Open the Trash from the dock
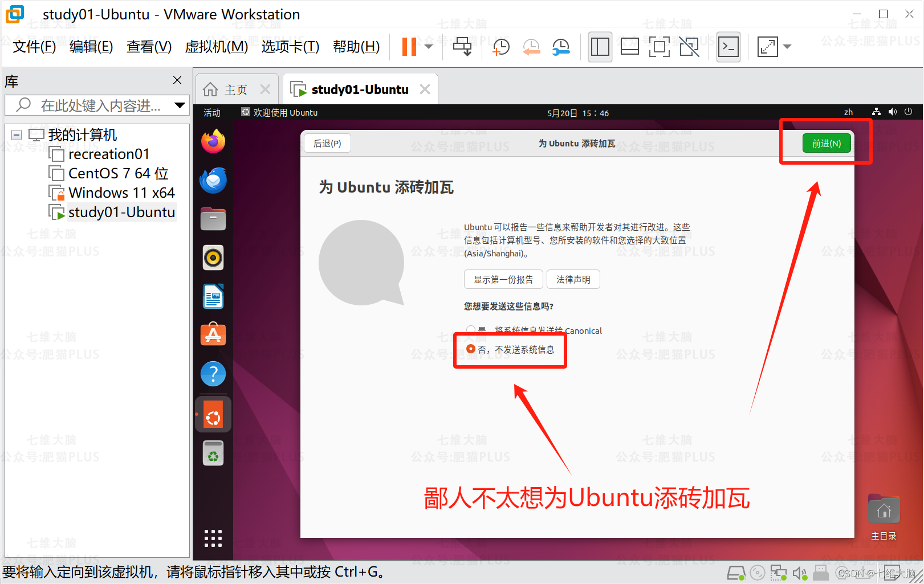Screen dimensions: 924x584 (x=213, y=454)
